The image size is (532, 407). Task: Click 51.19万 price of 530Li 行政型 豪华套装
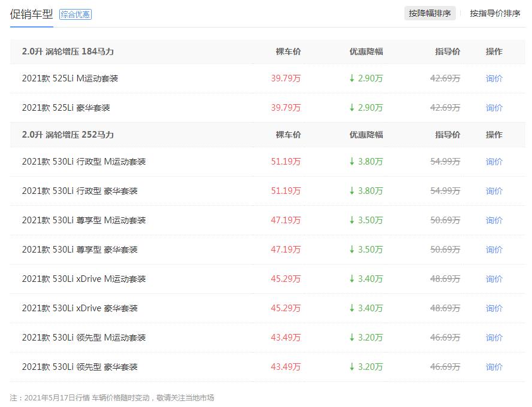point(286,191)
